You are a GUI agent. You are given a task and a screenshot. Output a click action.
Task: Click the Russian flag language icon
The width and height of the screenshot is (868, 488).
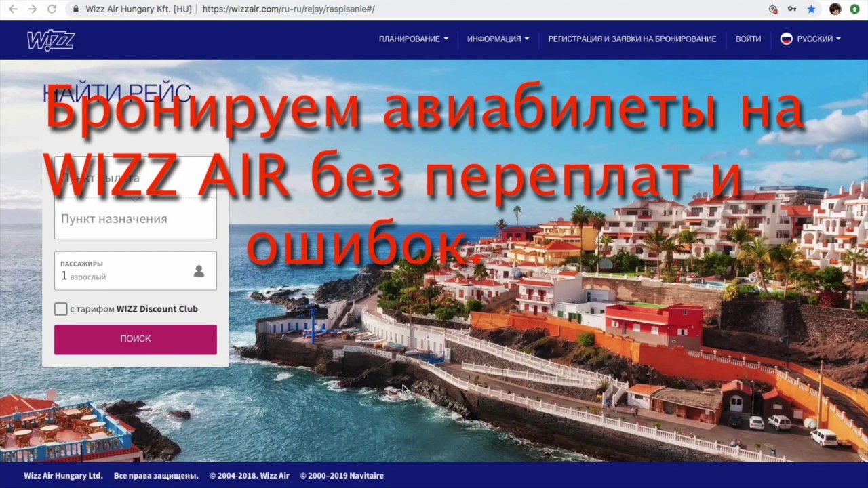787,39
